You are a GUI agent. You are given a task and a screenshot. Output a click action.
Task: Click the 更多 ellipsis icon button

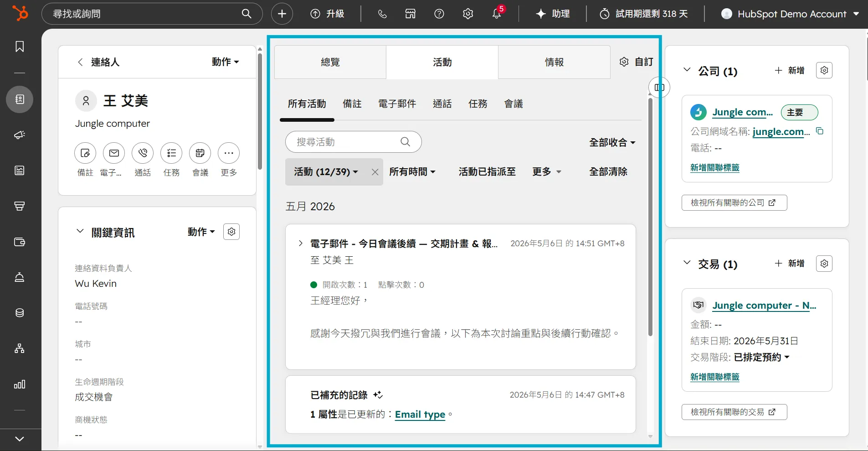229,153
